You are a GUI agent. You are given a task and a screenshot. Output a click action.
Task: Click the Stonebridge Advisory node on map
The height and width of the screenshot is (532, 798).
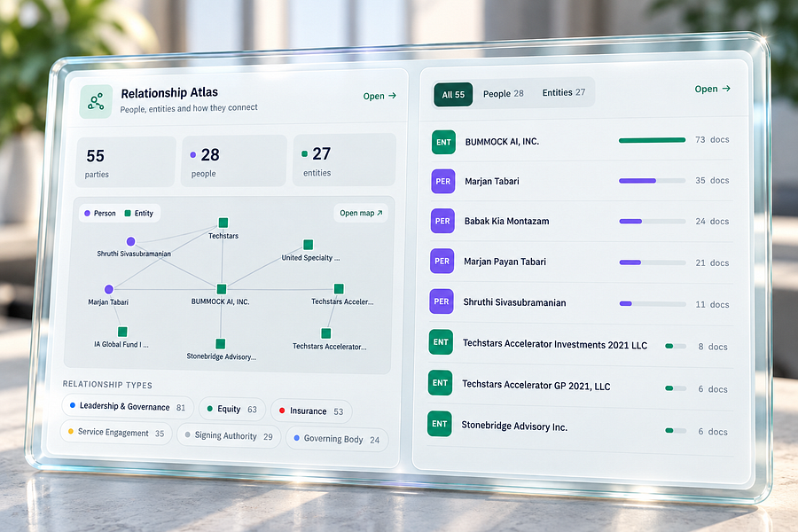[x=221, y=344]
